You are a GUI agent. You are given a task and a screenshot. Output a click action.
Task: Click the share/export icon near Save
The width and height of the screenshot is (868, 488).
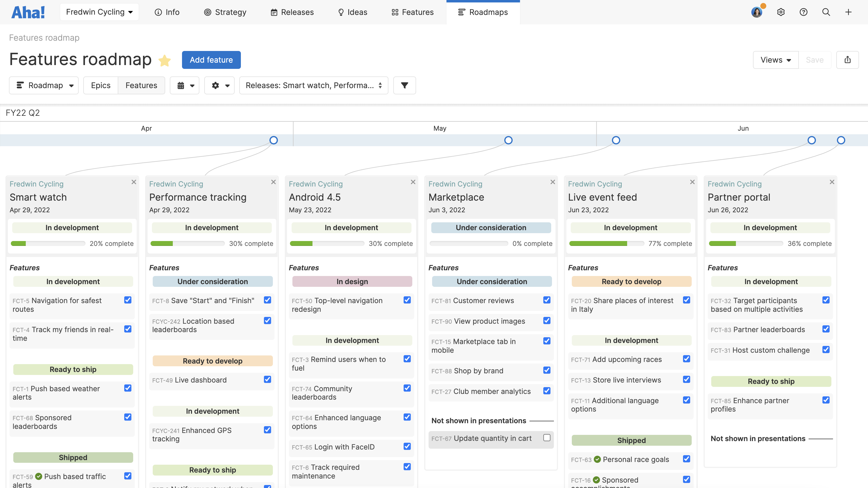point(848,60)
